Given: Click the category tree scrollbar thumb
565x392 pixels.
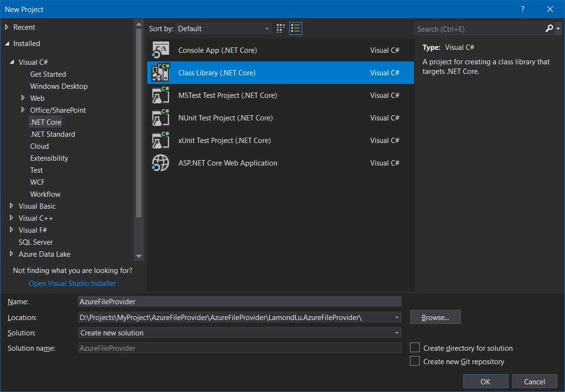Looking at the screenshot, I should tap(139, 123).
